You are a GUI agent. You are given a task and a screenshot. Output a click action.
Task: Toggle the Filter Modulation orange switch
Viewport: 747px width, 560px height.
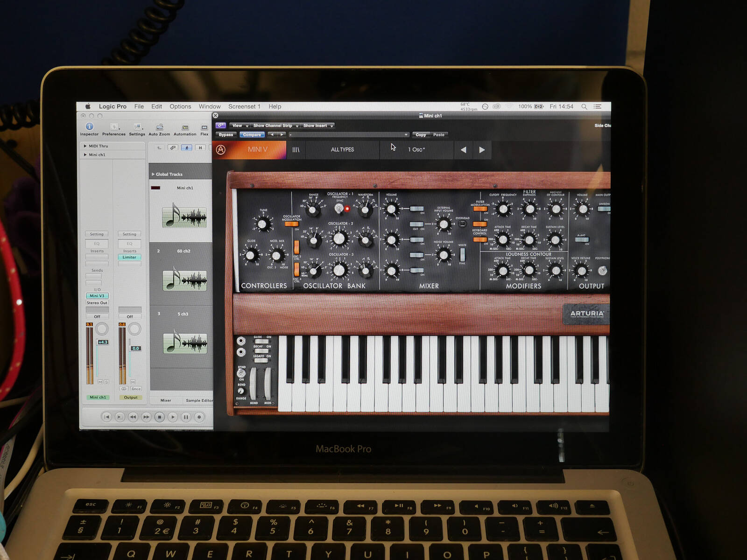tap(480, 209)
